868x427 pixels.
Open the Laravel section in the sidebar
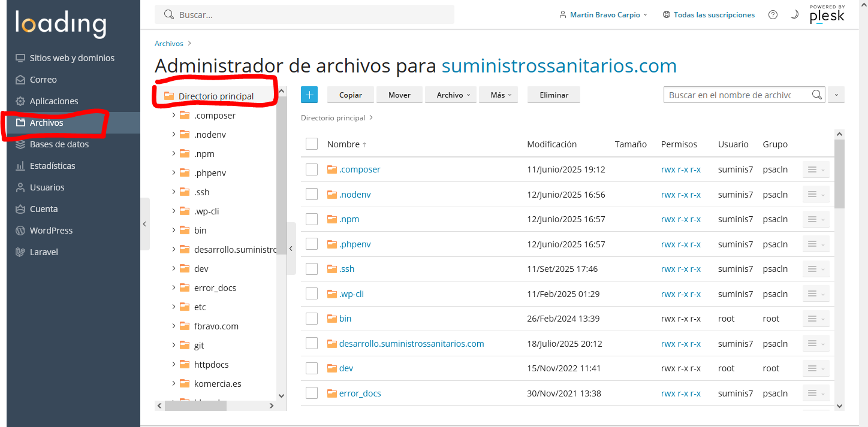[44, 252]
